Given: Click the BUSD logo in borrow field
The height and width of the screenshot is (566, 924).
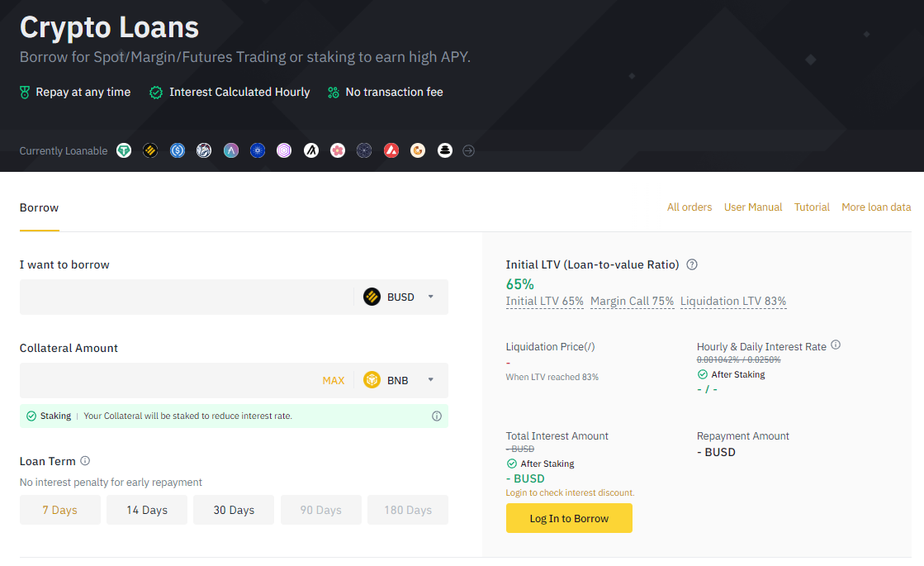Looking at the screenshot, I should click(x=372, y=297).
